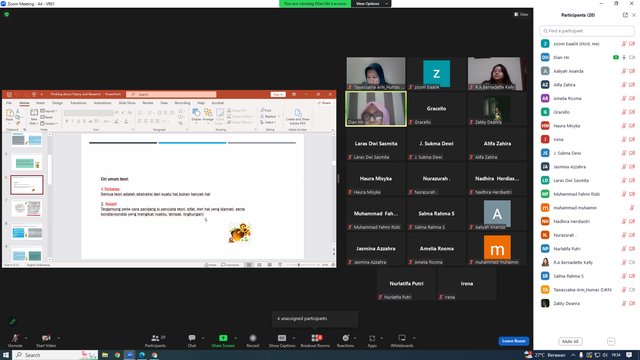This screenshot has height=360, width=640.
Task: Click the green annotation pencil icon
Action: [x=13, y=322]
